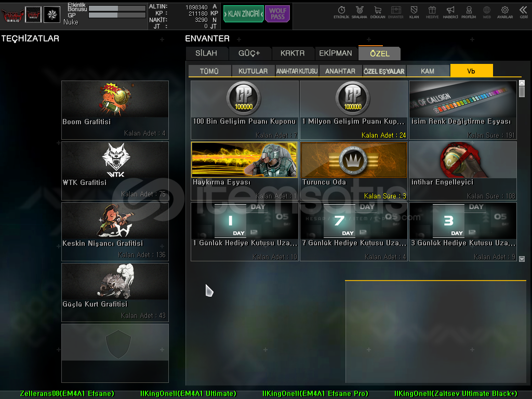Select the İntihar Engelleyici item
Viewport: 532px width, 399px height.
pos(463,170)
